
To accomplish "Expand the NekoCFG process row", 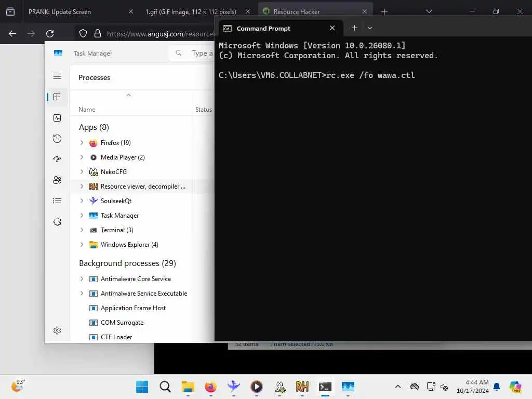I will [x=82, y=171].
